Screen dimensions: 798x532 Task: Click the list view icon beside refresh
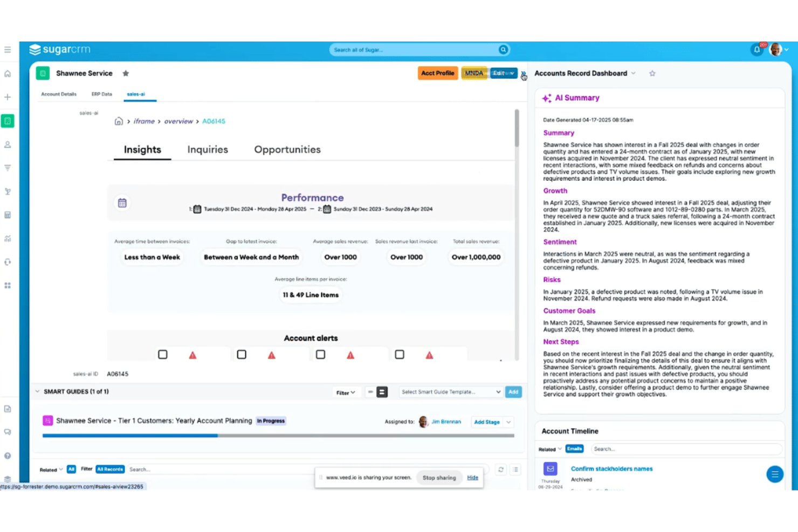(515, 469)
